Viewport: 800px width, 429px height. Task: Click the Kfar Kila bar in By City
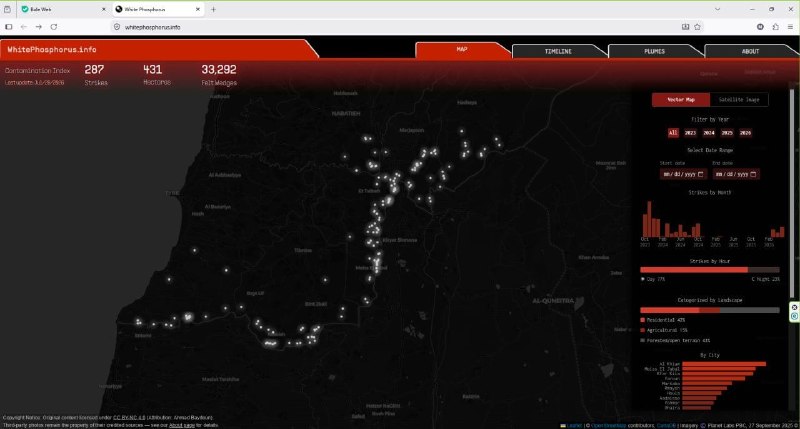pyautogui.click(x=717, y=373)
